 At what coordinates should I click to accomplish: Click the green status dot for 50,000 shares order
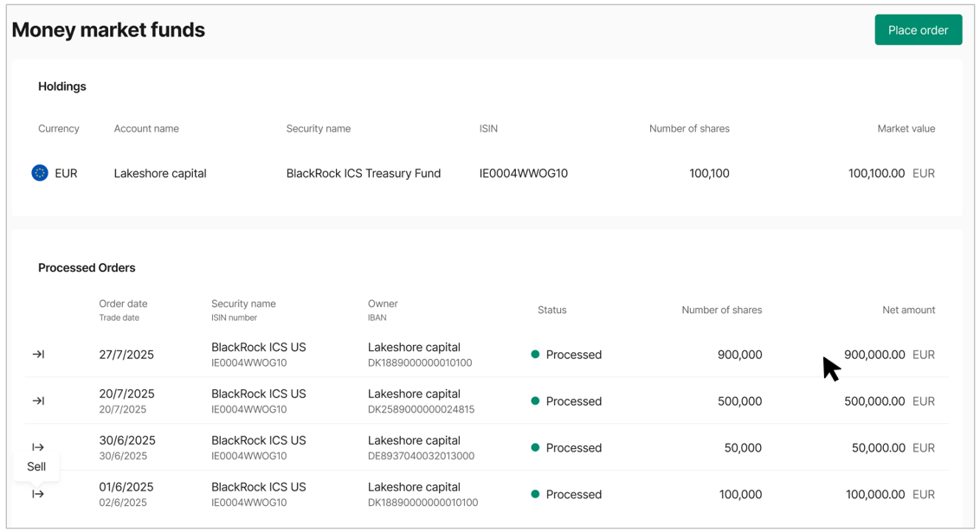pos(535,447)
